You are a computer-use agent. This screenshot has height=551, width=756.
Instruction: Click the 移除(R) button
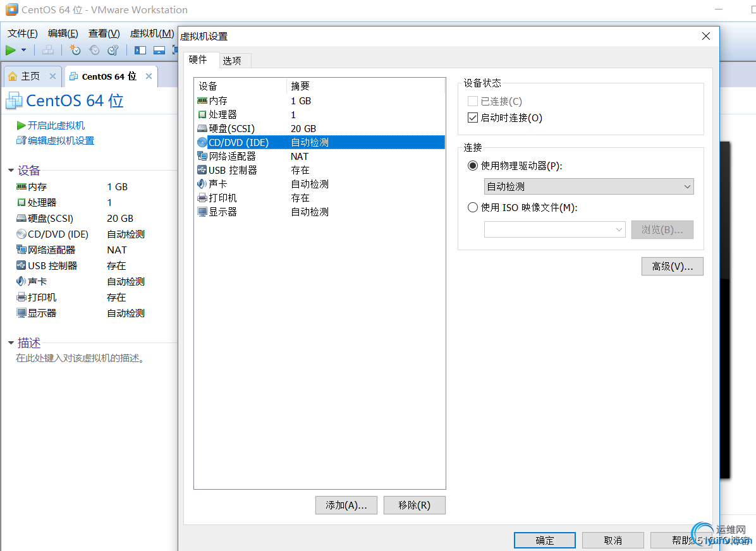tap(415, 506)
